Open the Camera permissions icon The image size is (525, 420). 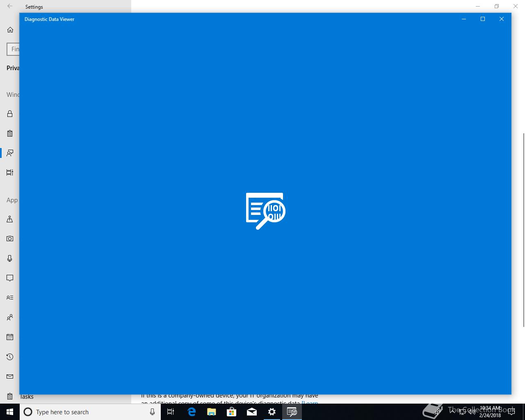(10, 239)
